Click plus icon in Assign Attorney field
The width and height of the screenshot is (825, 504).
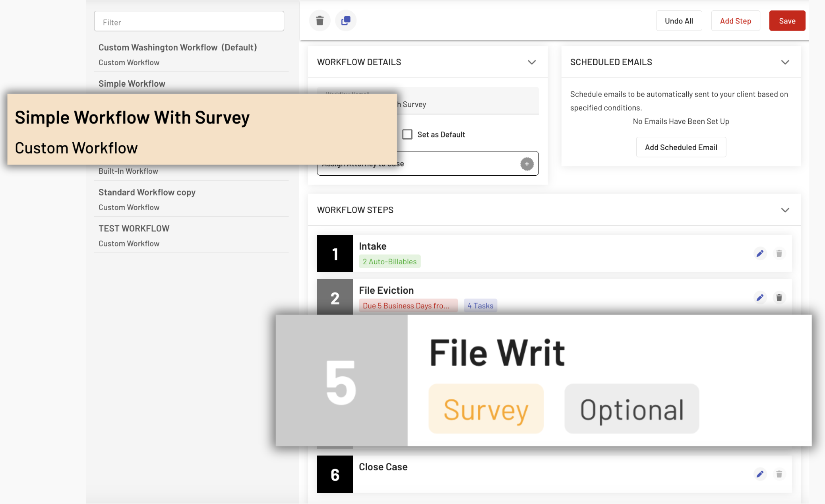point(527,164)
